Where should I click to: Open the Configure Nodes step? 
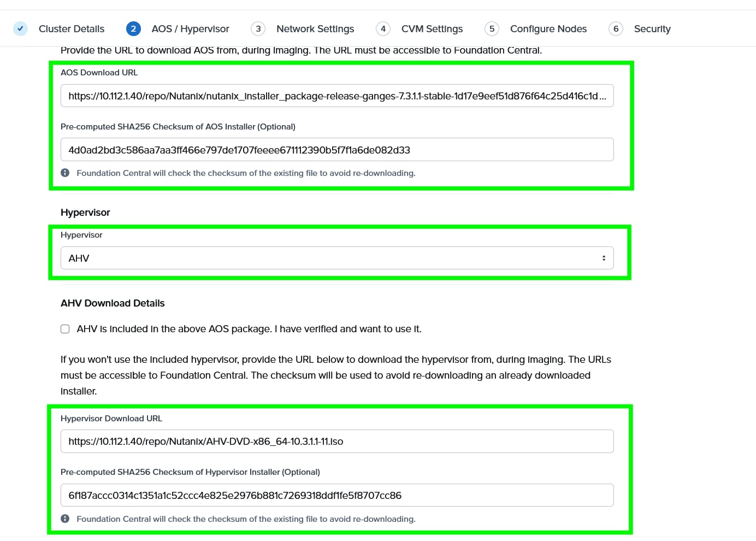548,29
